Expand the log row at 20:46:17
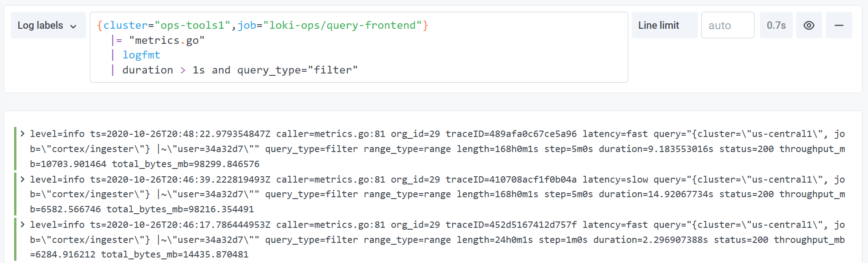Screen dimensions: 868x263 [22, 225]
